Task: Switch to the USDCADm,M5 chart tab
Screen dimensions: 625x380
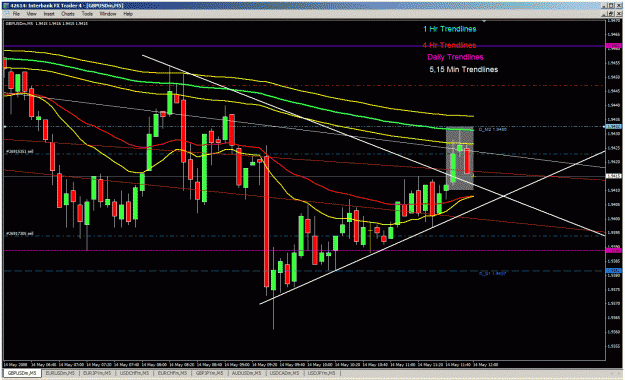Action: [284, 373]
